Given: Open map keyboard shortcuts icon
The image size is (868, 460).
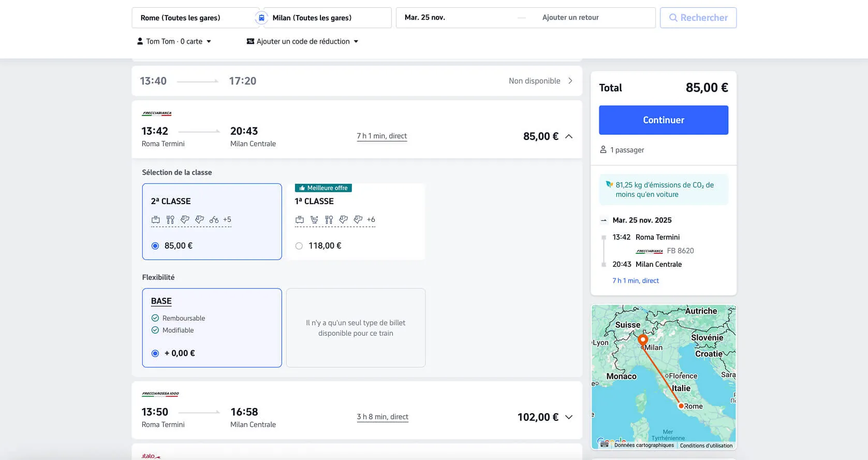Looking at the screenshot, I should tap(604, 444).
